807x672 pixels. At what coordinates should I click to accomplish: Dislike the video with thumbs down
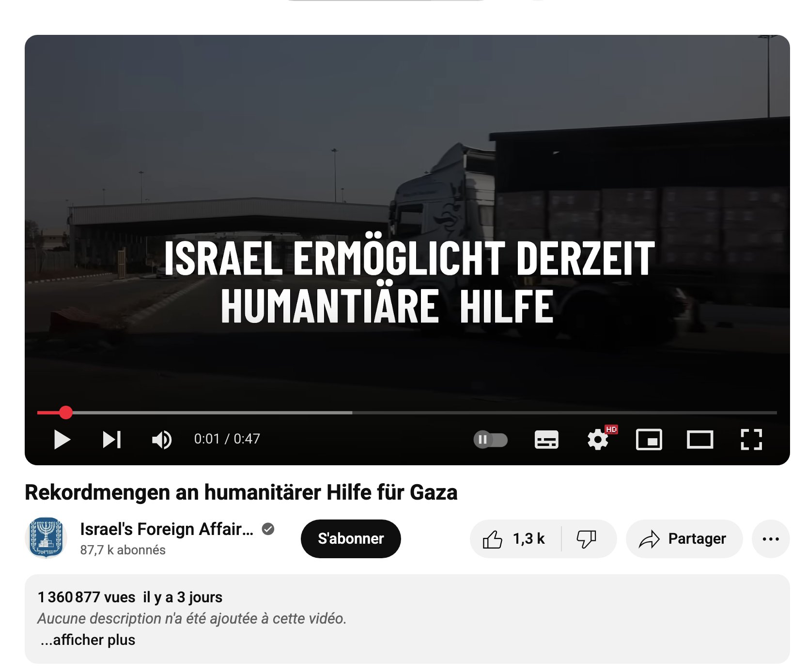click(587, 539)
